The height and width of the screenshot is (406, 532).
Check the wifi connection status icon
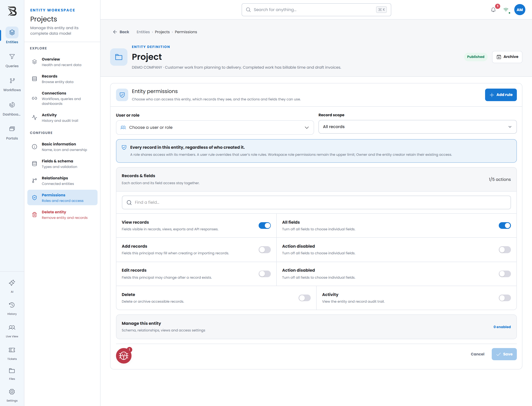pyautogui.click(x=506, y=10)
